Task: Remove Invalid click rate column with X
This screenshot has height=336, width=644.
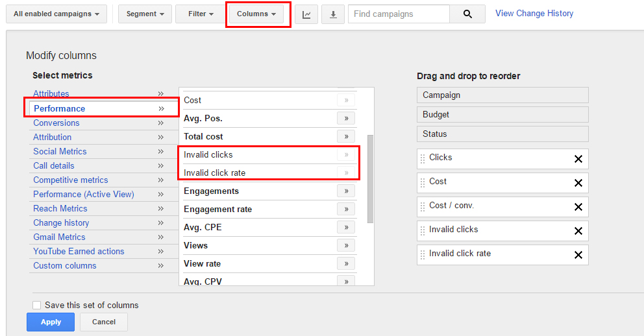Action: pyautogui.click(x=578, y=255)
